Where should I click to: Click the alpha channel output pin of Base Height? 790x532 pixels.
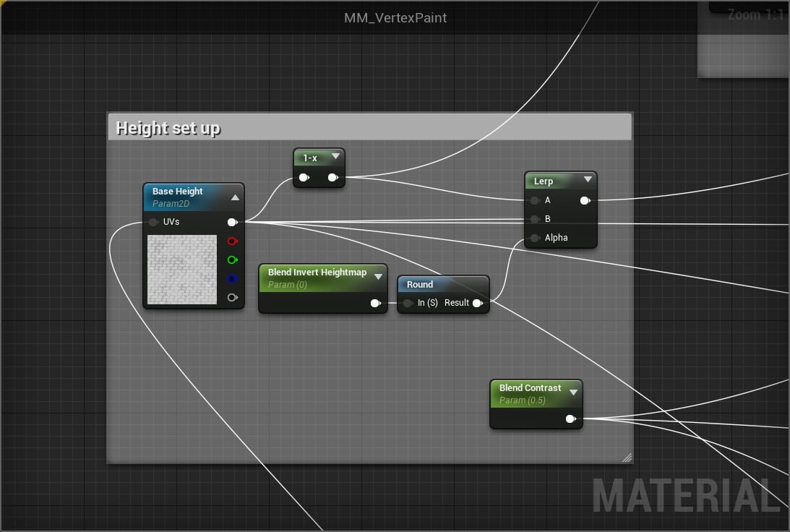[x=232, y=297]
